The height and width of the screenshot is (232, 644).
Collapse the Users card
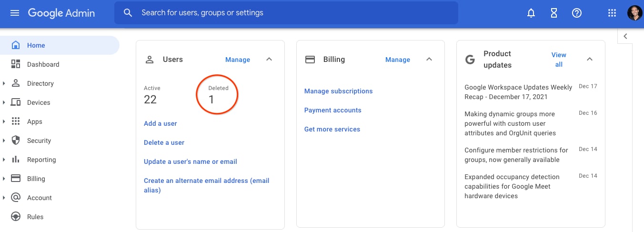pyautogui.click(x=269, y=60)
